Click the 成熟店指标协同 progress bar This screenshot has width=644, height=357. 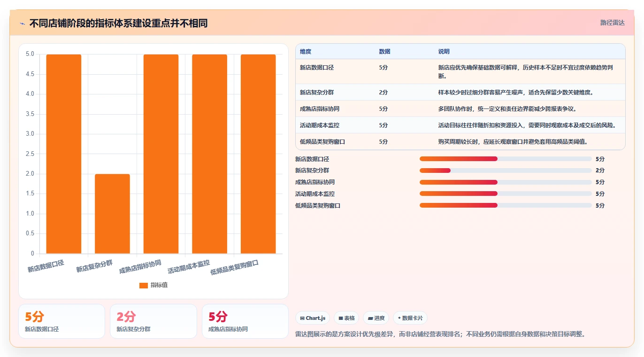tap(506, 182)
